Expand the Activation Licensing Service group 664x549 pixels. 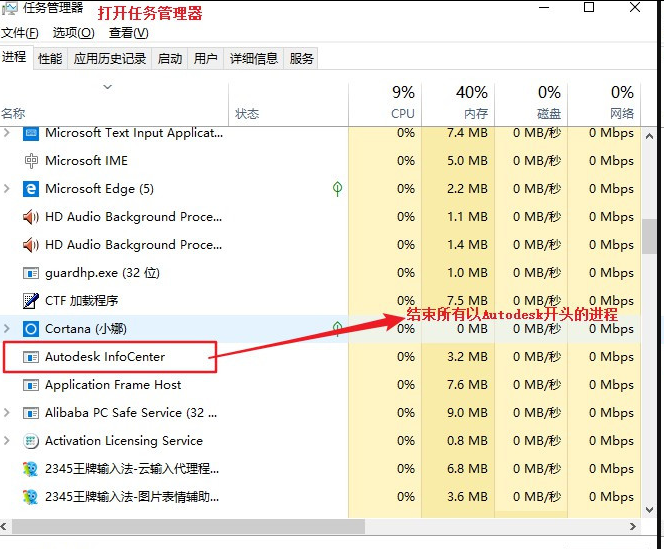point(6,441)
